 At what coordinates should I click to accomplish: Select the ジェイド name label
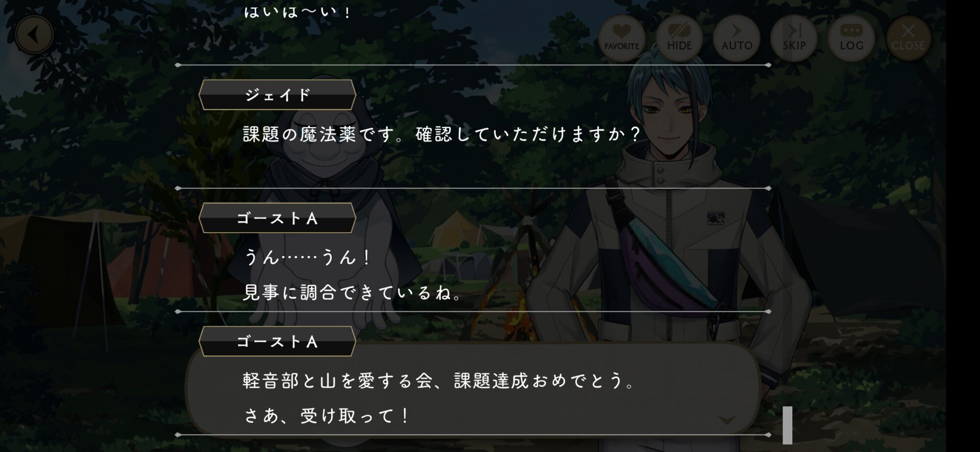point(277,95)
